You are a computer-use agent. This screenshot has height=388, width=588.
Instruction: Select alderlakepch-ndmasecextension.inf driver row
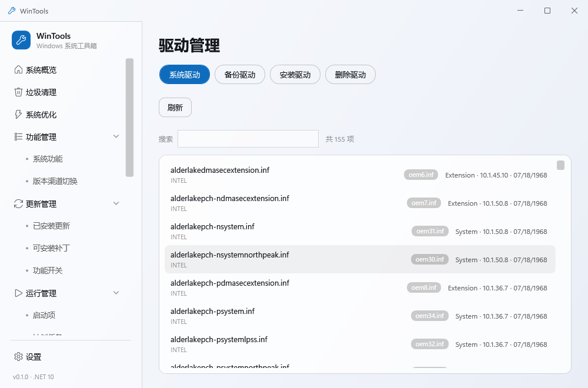coord(360,203)
